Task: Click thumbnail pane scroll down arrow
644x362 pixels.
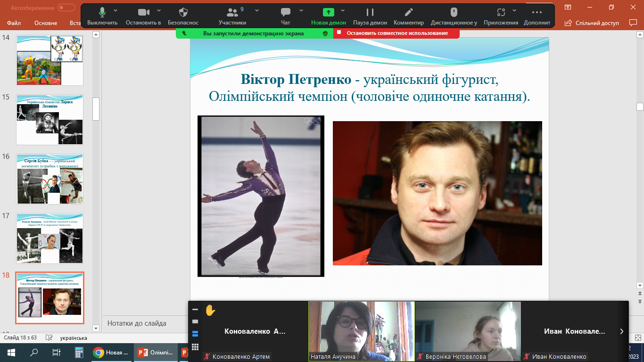Action: [x=96, y=328]
